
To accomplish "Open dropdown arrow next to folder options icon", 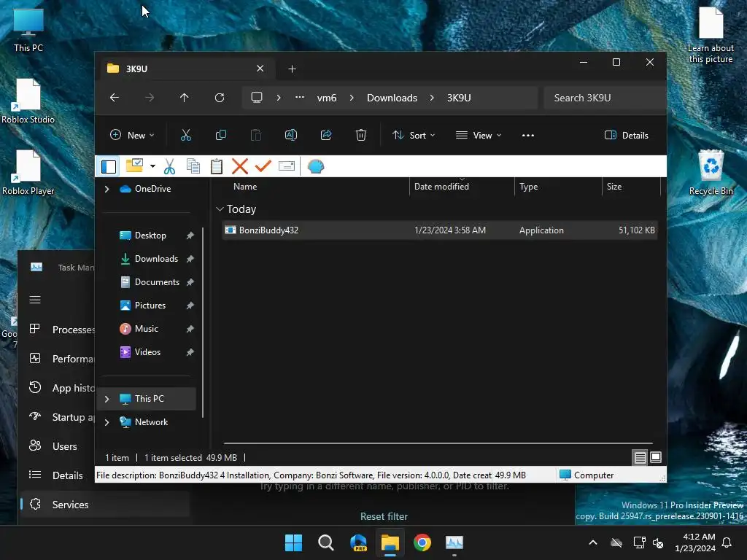I will 152,166.
